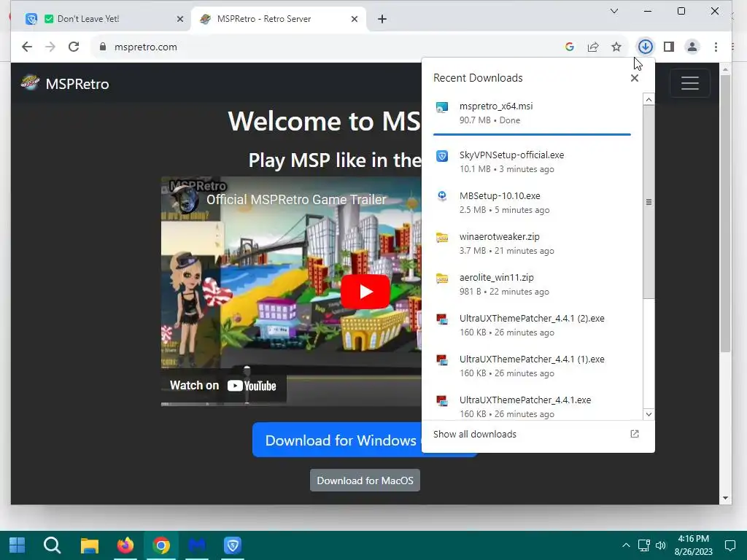747x560 pixels.
Task: Select aerolite_win11.zip file name
Action: click(x=496, y=278)
